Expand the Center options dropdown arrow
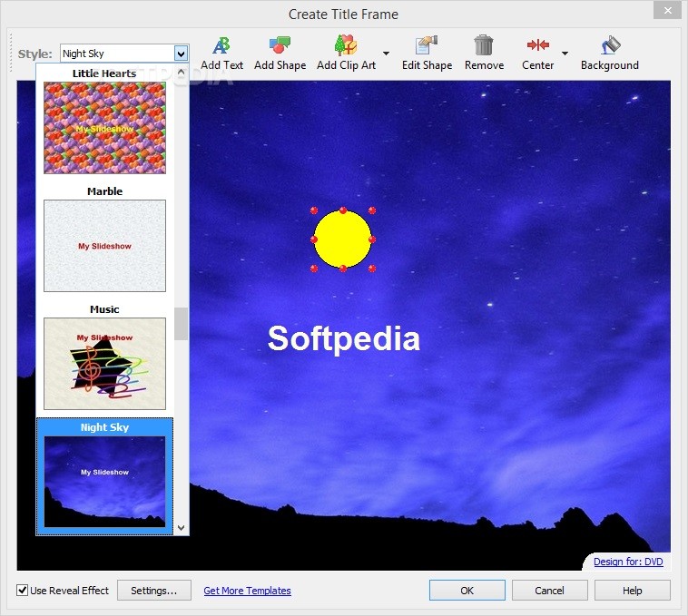The height and width of the screenshot is (616, 688). 565,53
